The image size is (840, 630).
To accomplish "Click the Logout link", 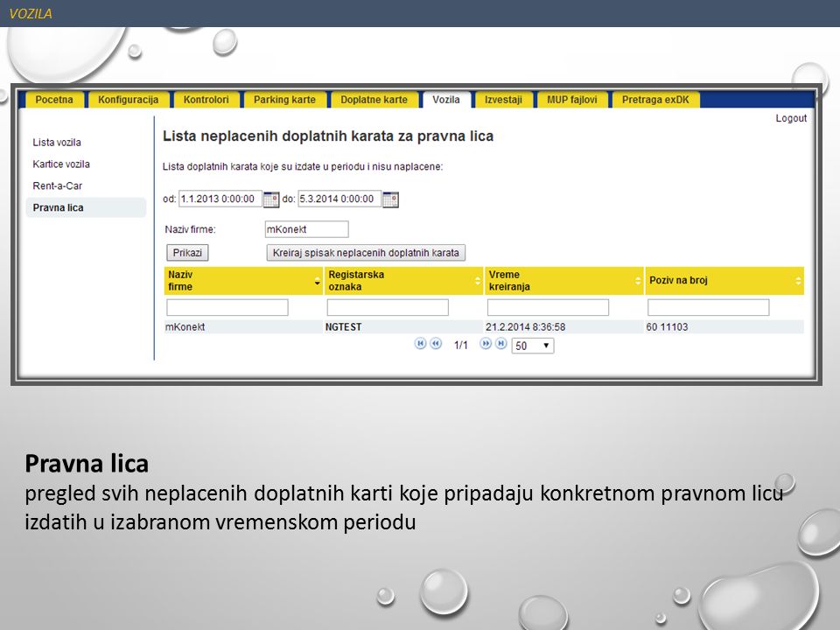I will pyautogui.click(x=790, y=118).
